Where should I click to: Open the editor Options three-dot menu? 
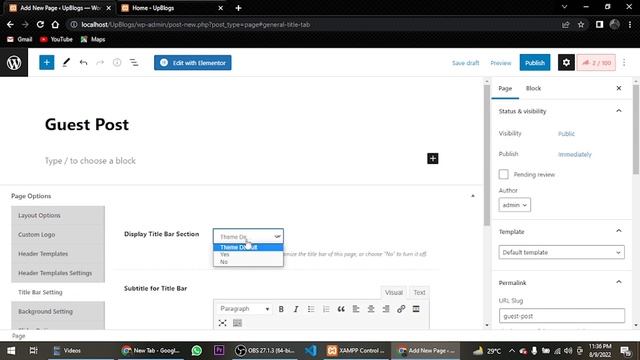point(624,62)
